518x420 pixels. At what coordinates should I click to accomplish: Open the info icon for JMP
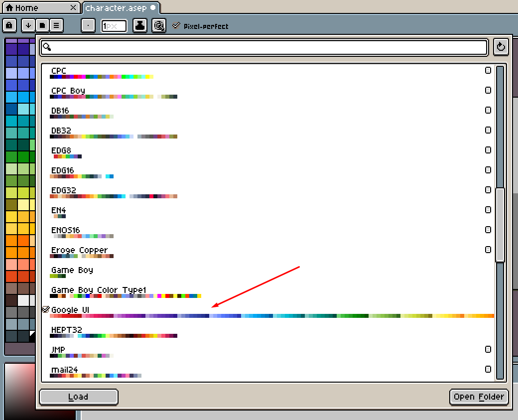pos(488,349)
